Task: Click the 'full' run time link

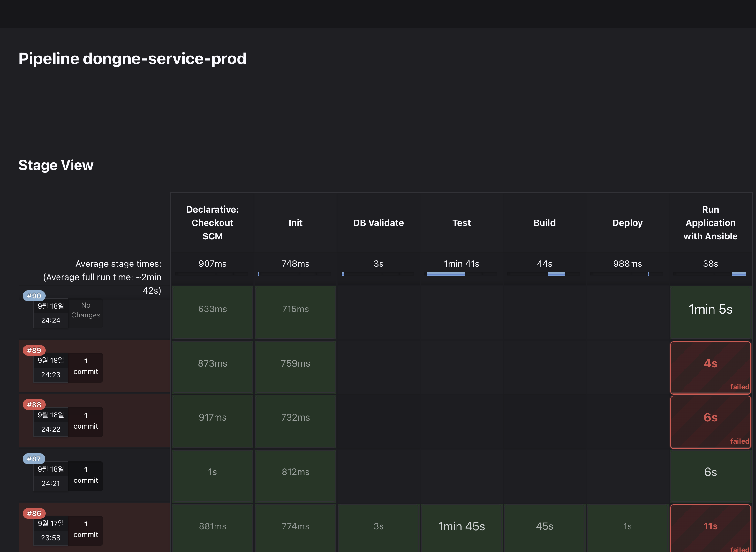Action: 88,277
